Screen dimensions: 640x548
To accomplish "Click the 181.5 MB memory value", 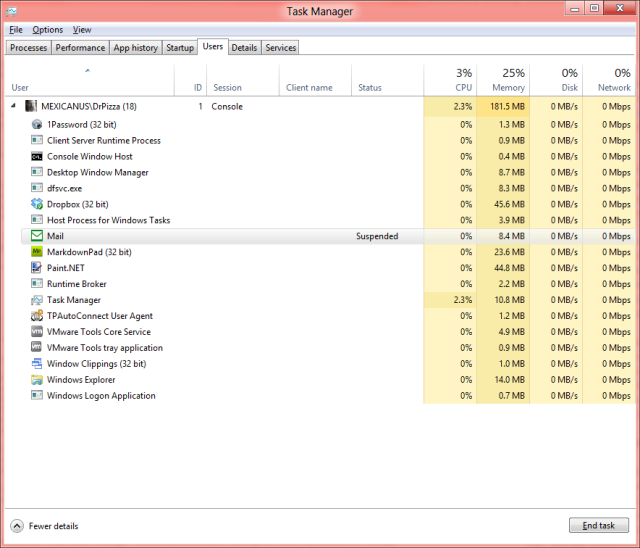I will click(507, 106).
